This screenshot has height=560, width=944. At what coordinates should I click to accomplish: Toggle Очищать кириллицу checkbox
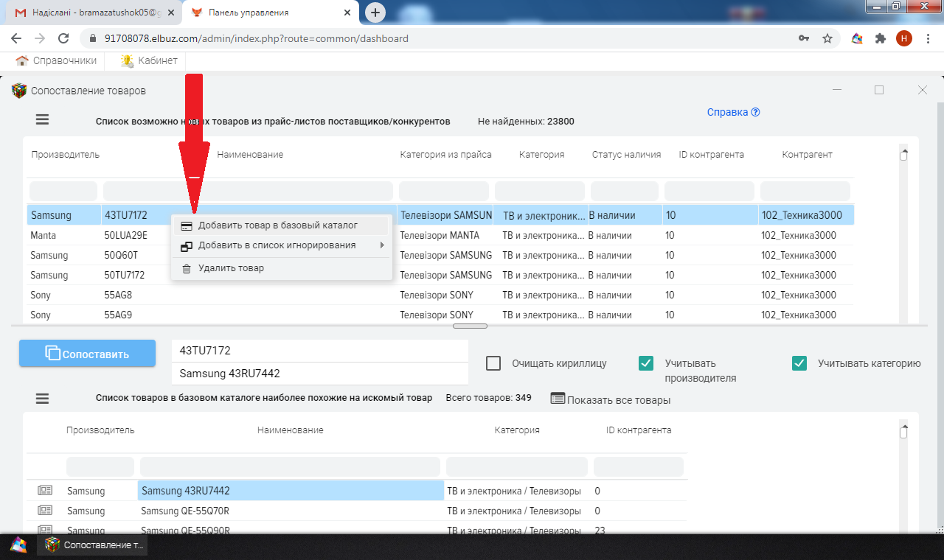(493, 363)
